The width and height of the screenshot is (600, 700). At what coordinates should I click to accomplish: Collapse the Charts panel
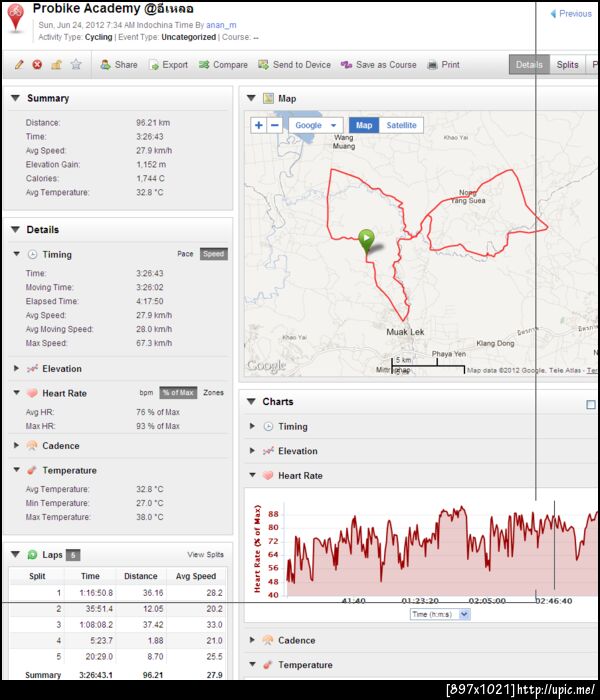click(251, 401)
